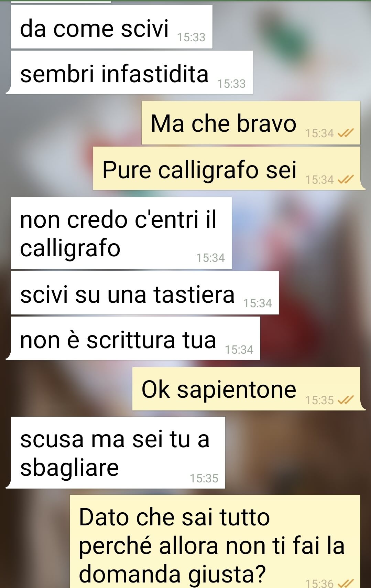Tap the 'Dato che sai tutto' message bubble
Image resolution: width=371 pixels, height=588 pixels.
click(x=215, y=542)
